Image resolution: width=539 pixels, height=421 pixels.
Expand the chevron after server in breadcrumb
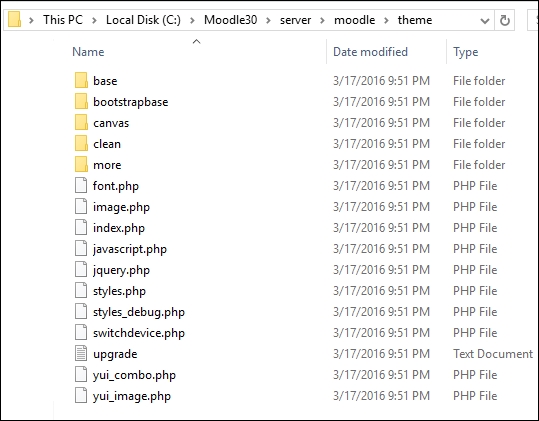pyautogui.click(x=322, y=20)
